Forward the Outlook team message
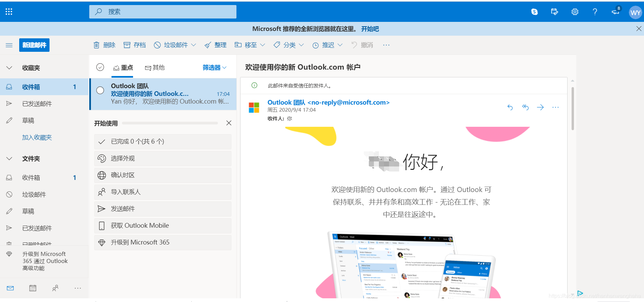 click(540, 107)
